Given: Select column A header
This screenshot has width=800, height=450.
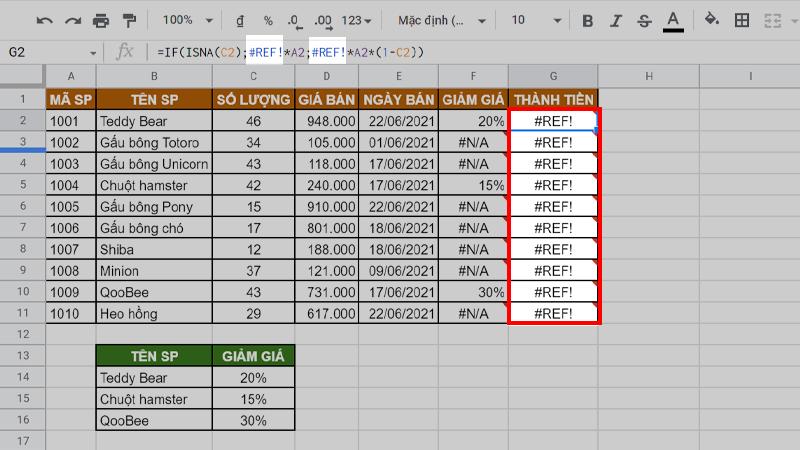Looking at the screenshot, I should click(x=71, y=76).
